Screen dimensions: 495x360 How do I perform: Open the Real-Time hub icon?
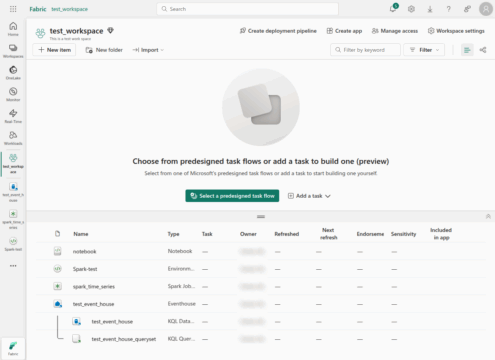(x=13, y=116)
